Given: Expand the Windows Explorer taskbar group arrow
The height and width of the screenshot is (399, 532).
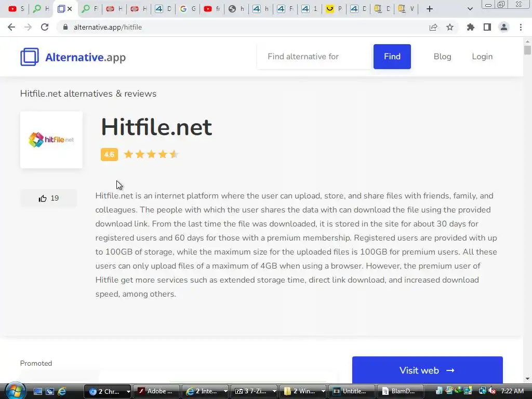Looking at the screenshot, I should click(323, 391).
